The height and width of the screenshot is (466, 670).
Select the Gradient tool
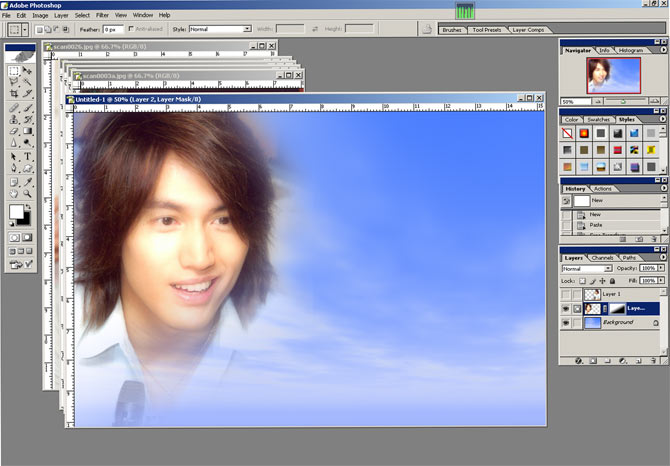[27, 131]
